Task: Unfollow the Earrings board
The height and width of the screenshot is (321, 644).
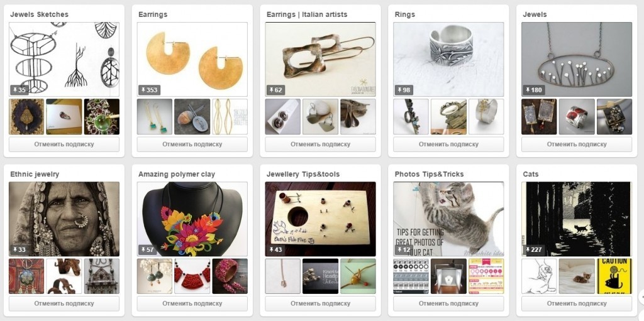Action: [x=192, y=144]
